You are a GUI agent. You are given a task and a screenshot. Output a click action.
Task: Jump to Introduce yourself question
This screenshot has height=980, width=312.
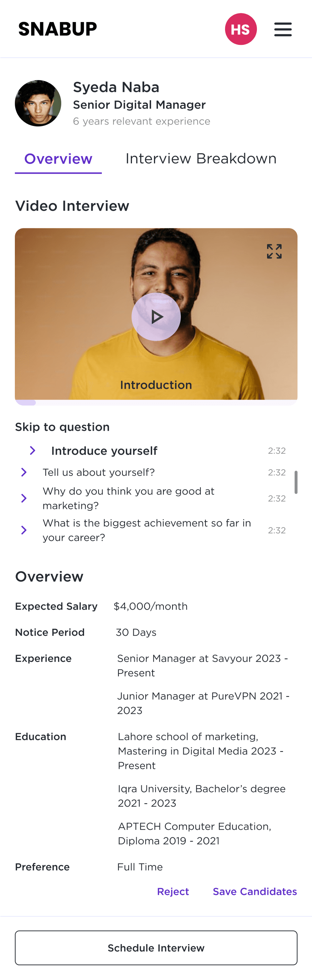(x=104, y=451)
